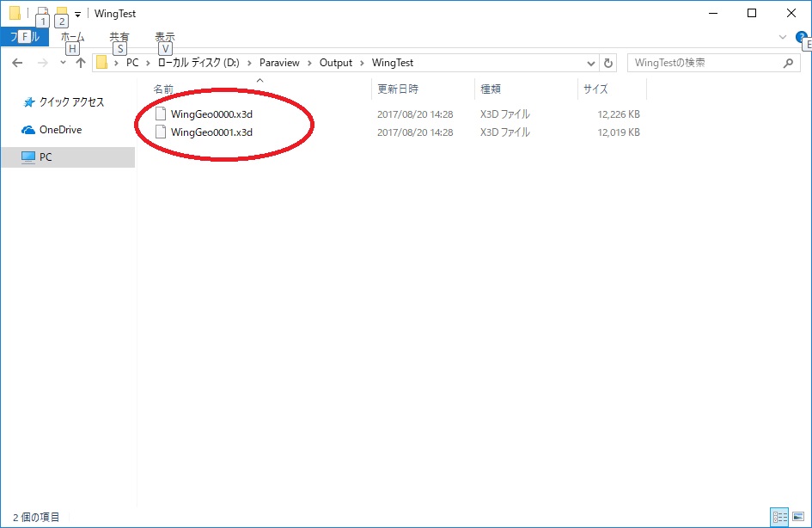Click X3D ファイル type of WingGeo0000.x3d
This screenshot has width=812, height=528.
coord(505,114)
